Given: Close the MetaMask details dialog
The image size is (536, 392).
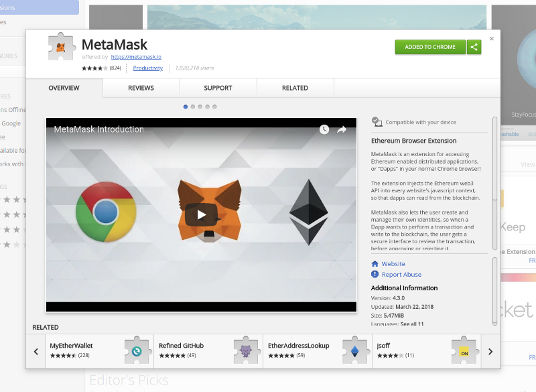Looking at the screenshot, I should tap(492, 39).
